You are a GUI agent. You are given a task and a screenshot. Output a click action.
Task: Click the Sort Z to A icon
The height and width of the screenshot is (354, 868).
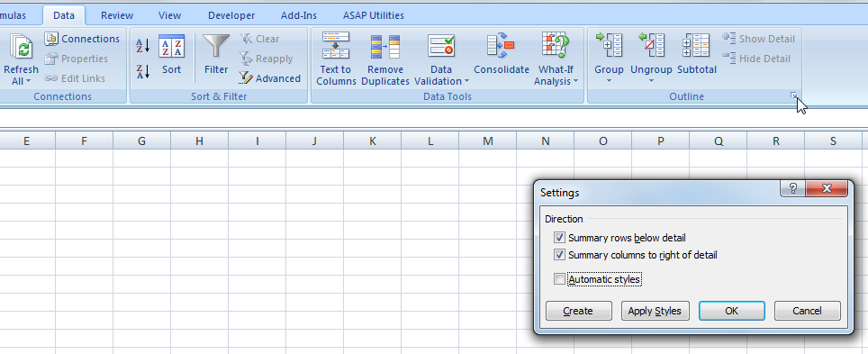tap(143, 71)
